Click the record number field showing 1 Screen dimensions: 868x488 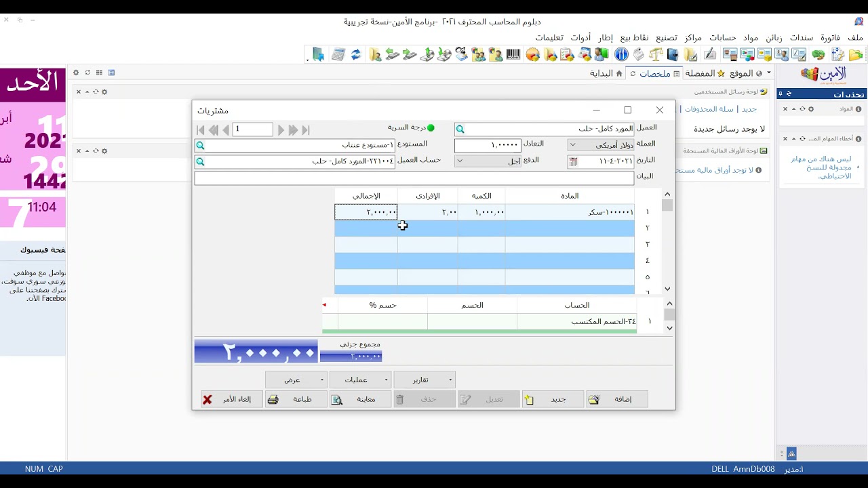click(x=252, y=129)
